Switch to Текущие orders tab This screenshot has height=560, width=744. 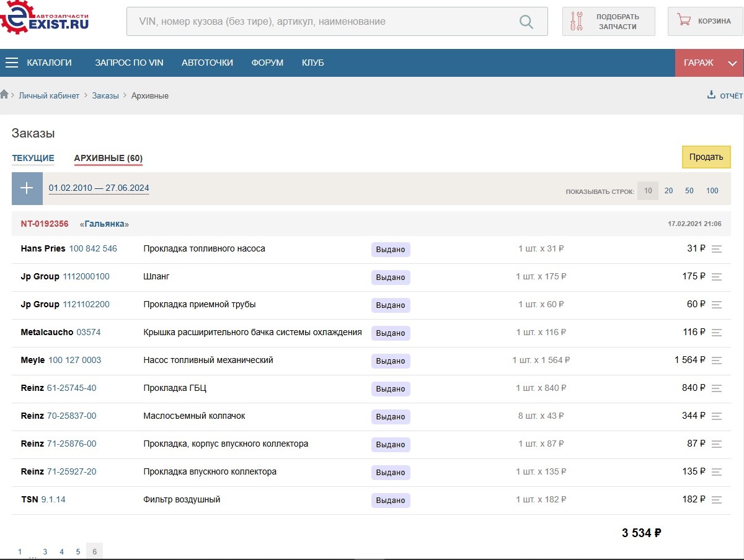33,158
